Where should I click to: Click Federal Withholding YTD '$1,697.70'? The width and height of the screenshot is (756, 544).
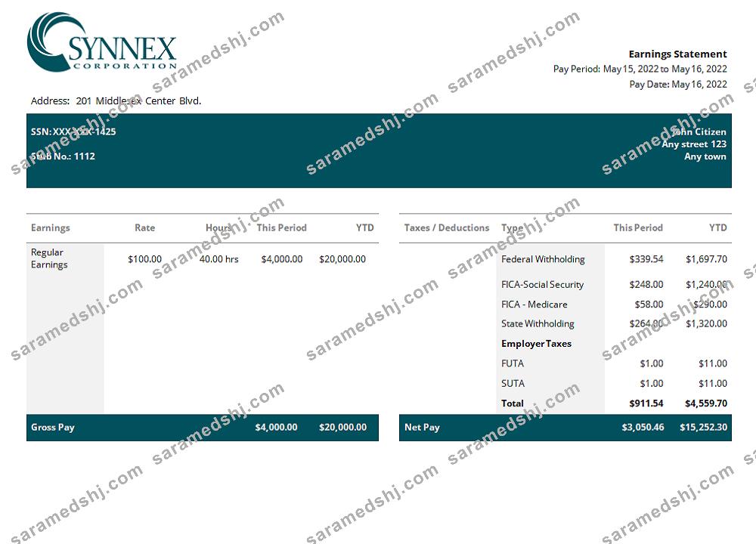pyautogui.click(x=706, y=258)
